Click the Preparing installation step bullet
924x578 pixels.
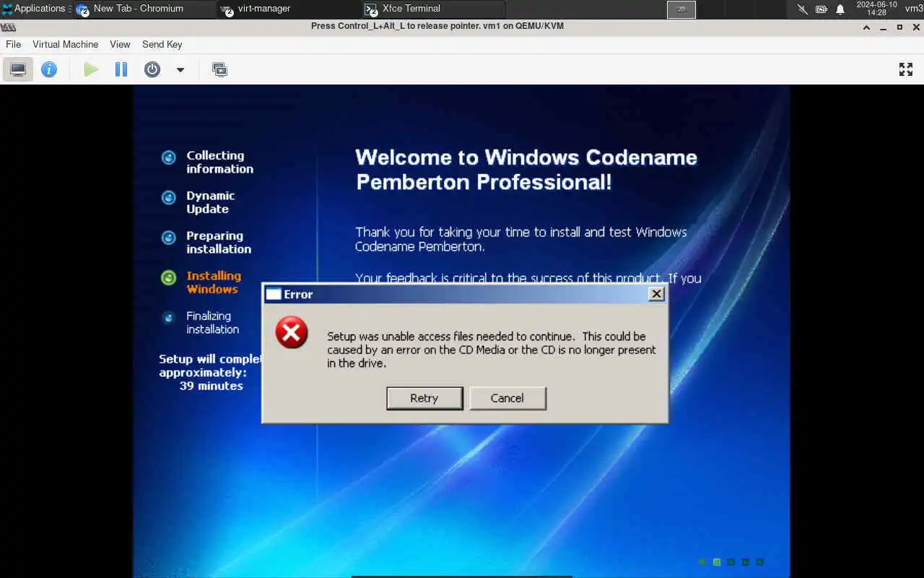pos(168,238)
